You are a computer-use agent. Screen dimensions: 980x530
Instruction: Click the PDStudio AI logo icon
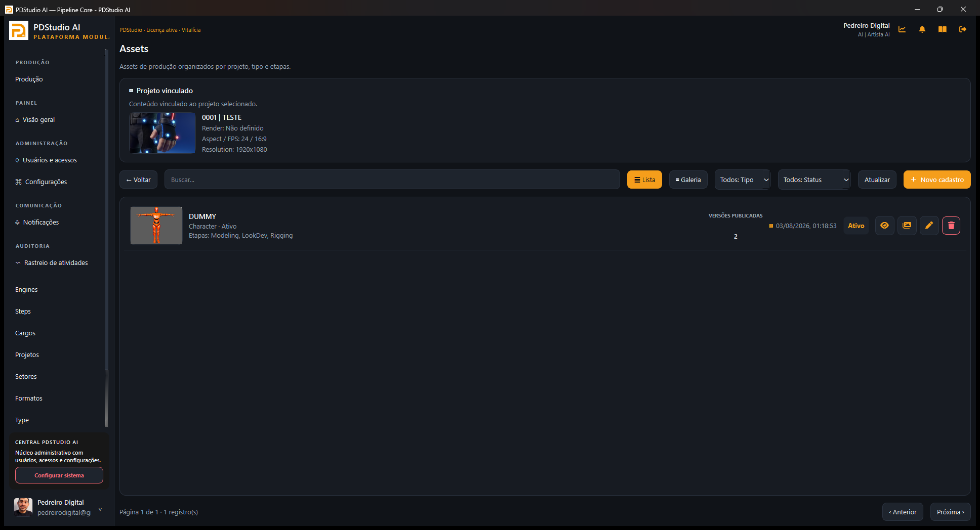(x=19, y=30)
